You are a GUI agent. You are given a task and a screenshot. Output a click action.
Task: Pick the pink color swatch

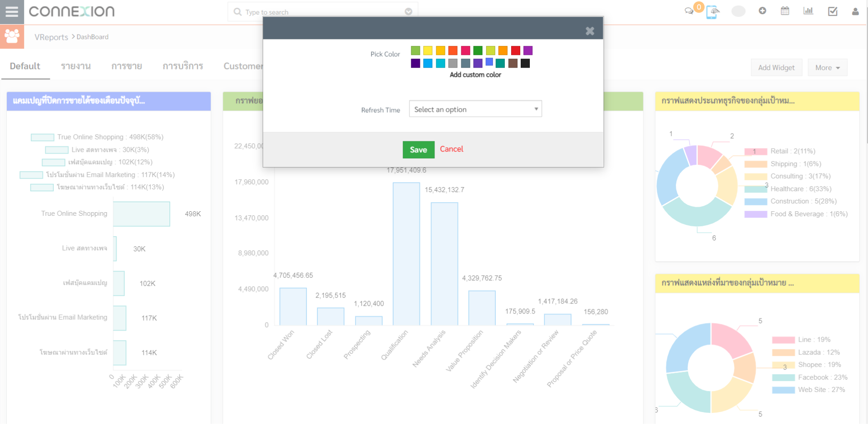point(465,51)
